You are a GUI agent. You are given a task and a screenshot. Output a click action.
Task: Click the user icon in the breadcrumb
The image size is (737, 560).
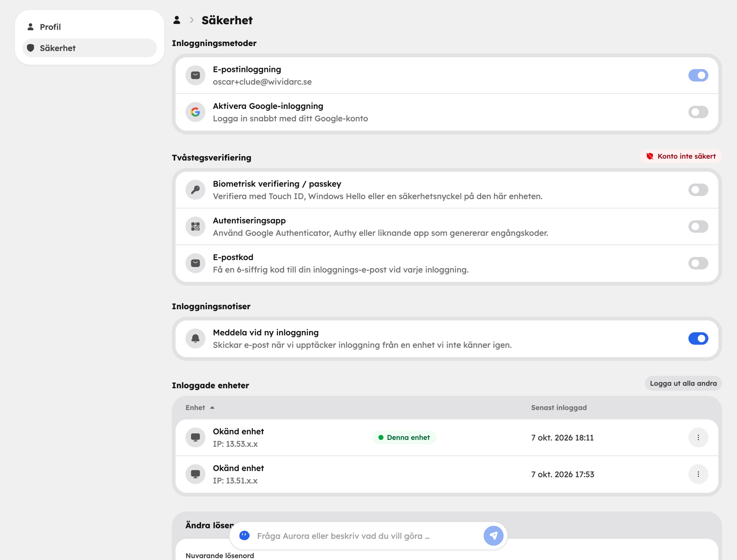point(177,20)
